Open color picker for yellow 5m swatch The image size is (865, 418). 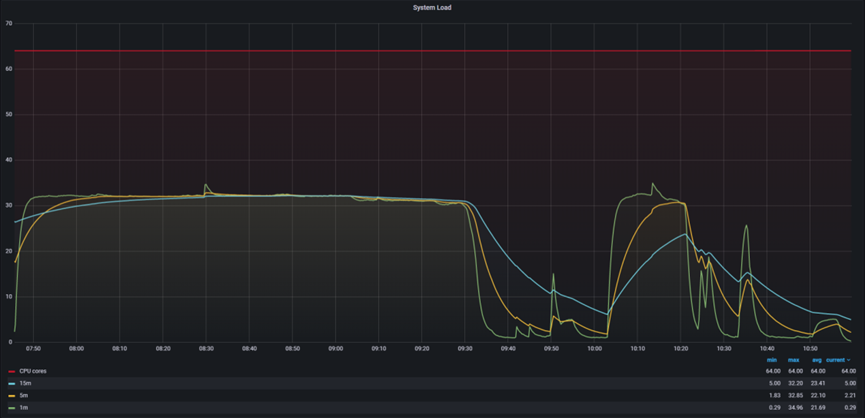(x=12, y=395)
